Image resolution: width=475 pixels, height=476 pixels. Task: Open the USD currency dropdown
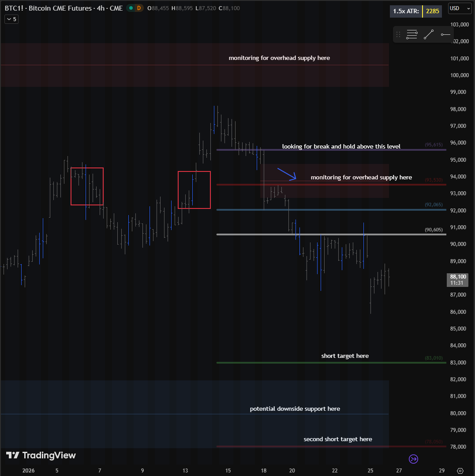pos(460,8)
